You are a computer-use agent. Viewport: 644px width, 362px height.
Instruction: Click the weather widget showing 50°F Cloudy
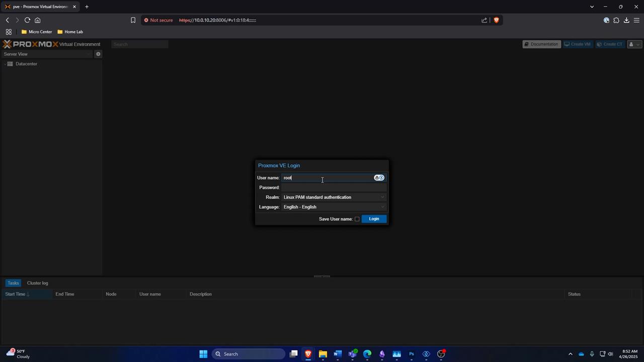18,354
